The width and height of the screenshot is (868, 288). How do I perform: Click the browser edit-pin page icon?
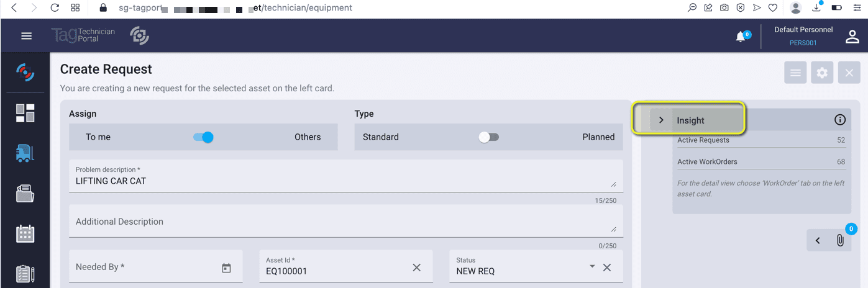[708, 8]
